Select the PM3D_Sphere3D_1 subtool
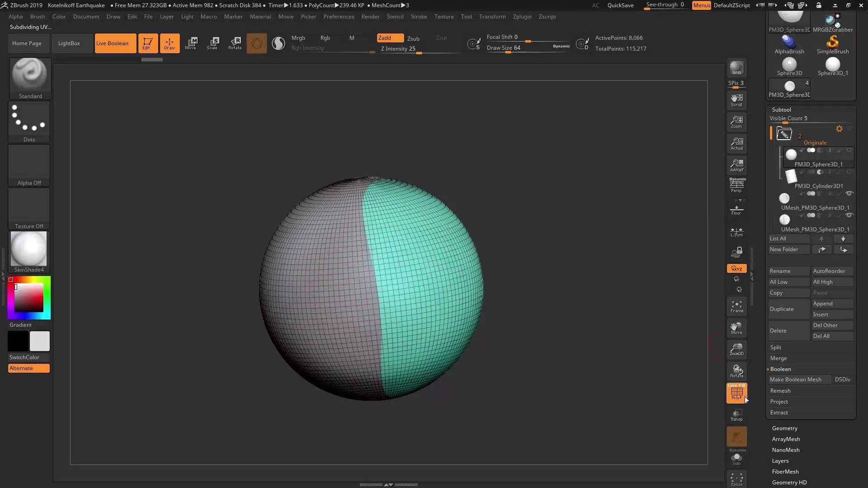868x488 pixels. 818,157
